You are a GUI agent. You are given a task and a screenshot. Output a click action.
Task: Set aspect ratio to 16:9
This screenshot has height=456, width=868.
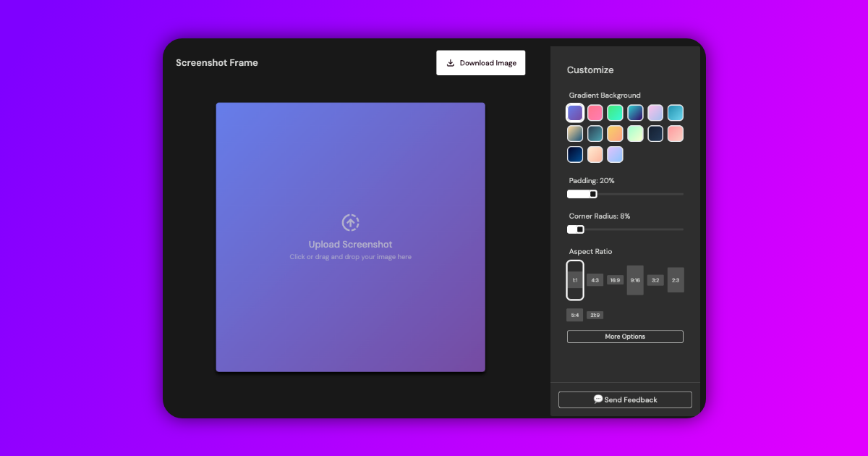click(x=615, y=280)
